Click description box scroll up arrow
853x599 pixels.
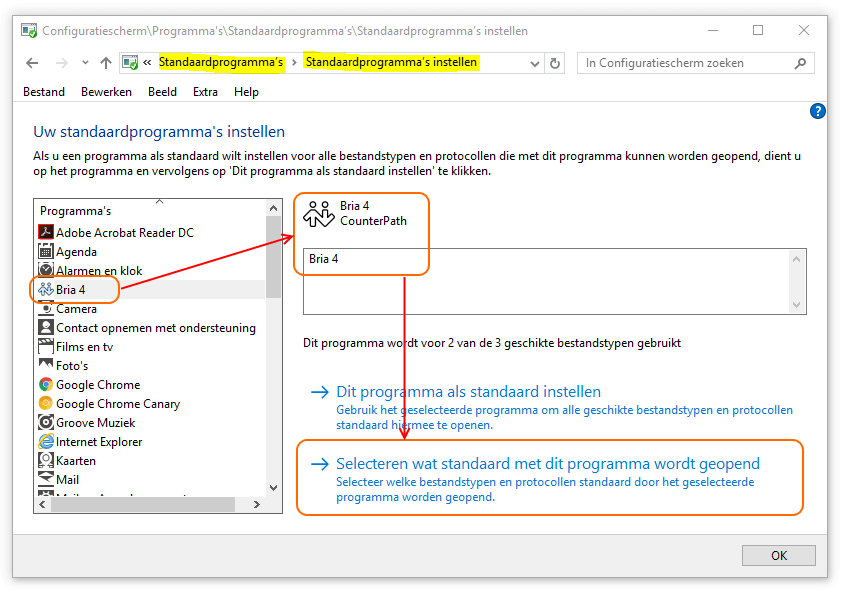tap(796, 260)
